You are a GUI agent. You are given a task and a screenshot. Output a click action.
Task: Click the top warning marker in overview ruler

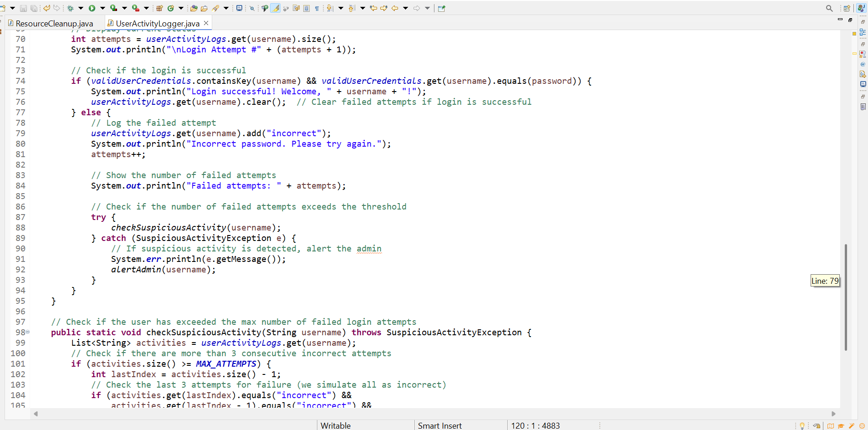point(854,34)
